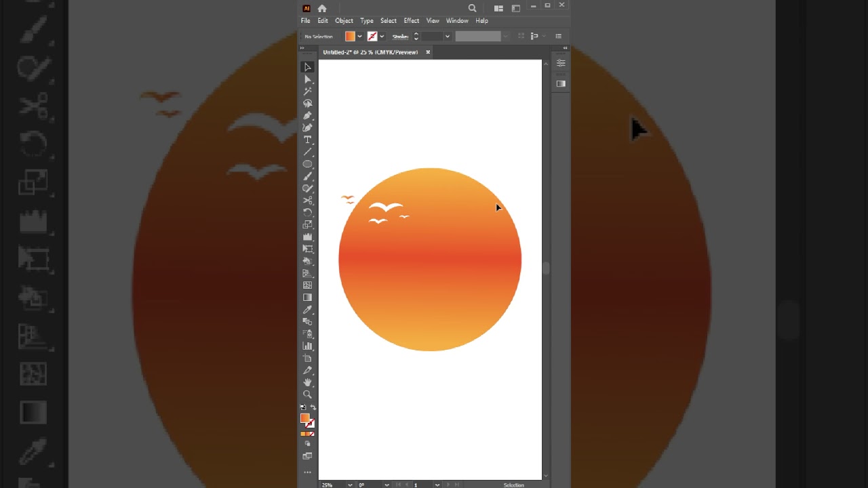The width and height of the screenshot is (868, 488).
Task: Select the Width tool
Action: (x=307, y=237)
